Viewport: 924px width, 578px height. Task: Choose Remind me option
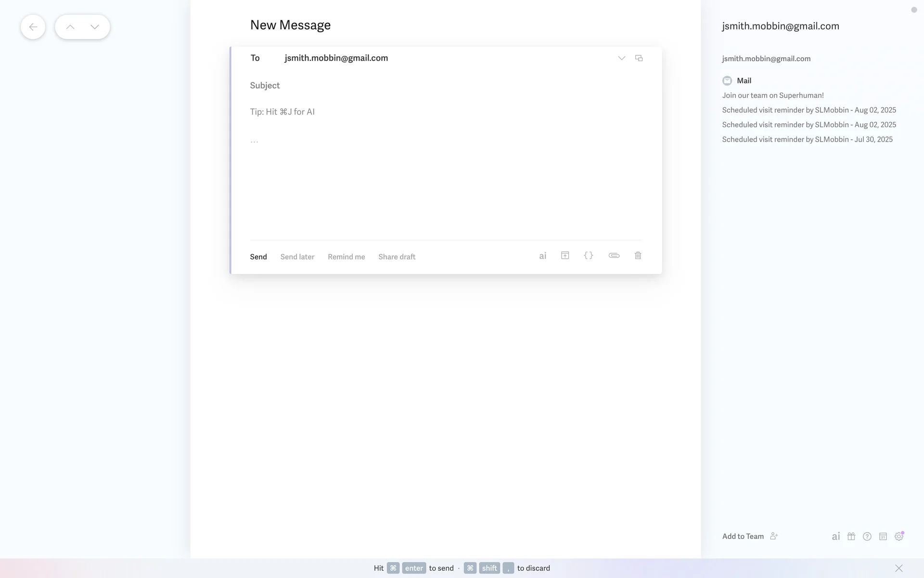(x=346, y=257)
